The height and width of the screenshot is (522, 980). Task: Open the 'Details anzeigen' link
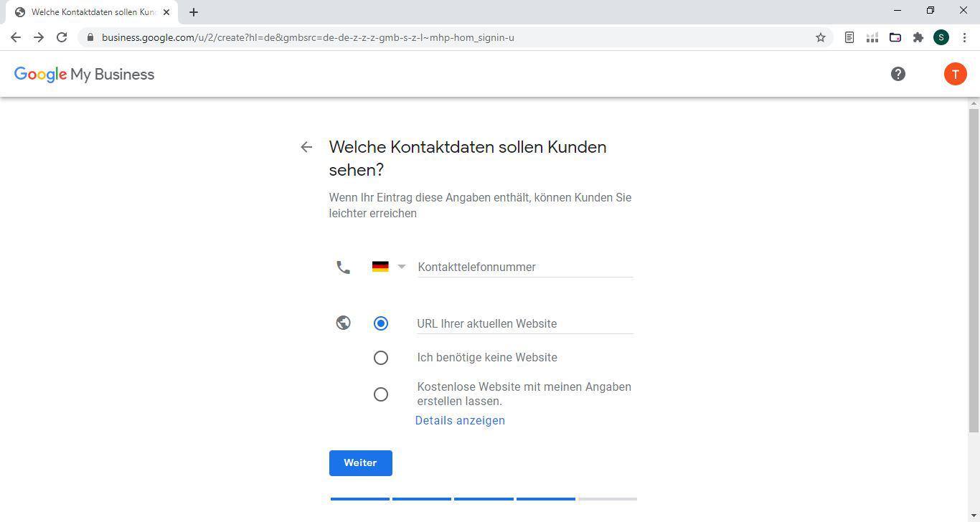point(460,421)
